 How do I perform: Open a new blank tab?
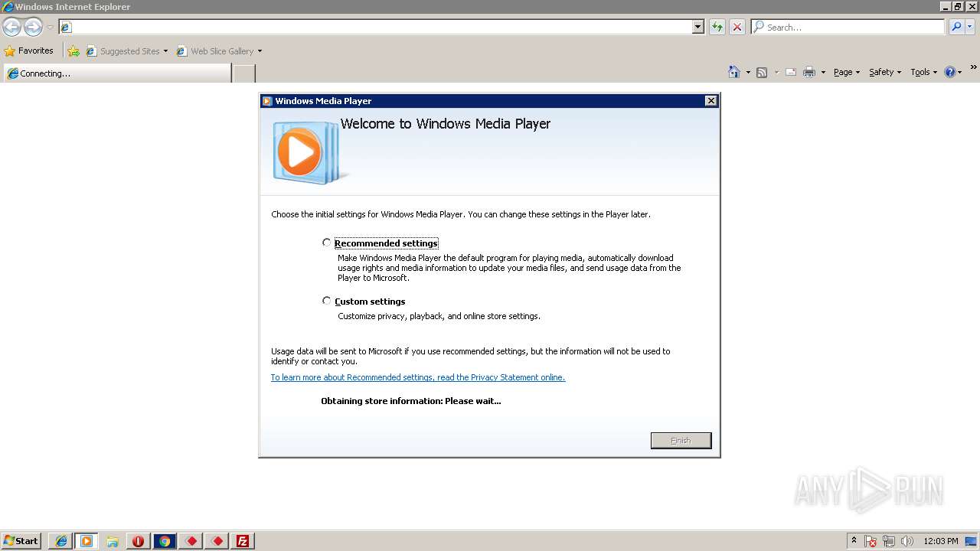(243, 73)
